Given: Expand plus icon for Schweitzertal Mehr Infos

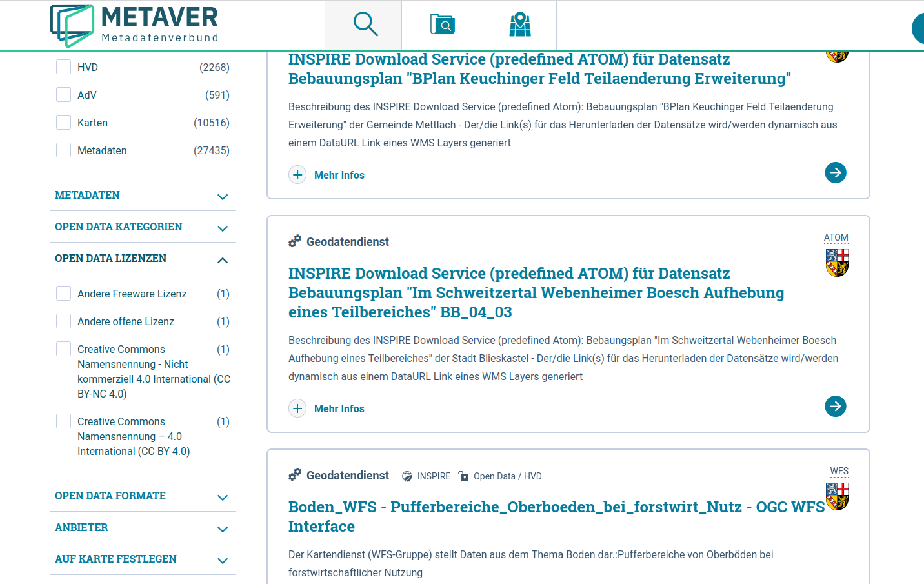Looking at the screenshot, I should [x=297, y=408].
